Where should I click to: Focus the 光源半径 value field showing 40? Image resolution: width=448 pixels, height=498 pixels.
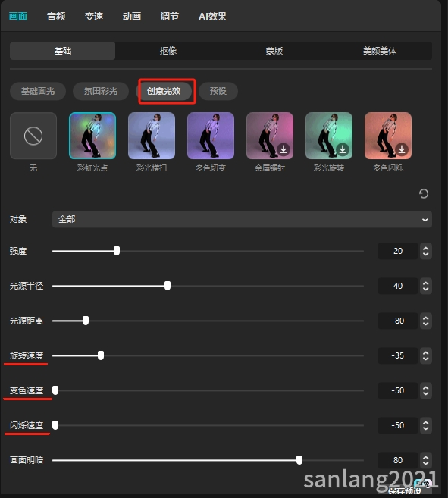pos(398,286)
